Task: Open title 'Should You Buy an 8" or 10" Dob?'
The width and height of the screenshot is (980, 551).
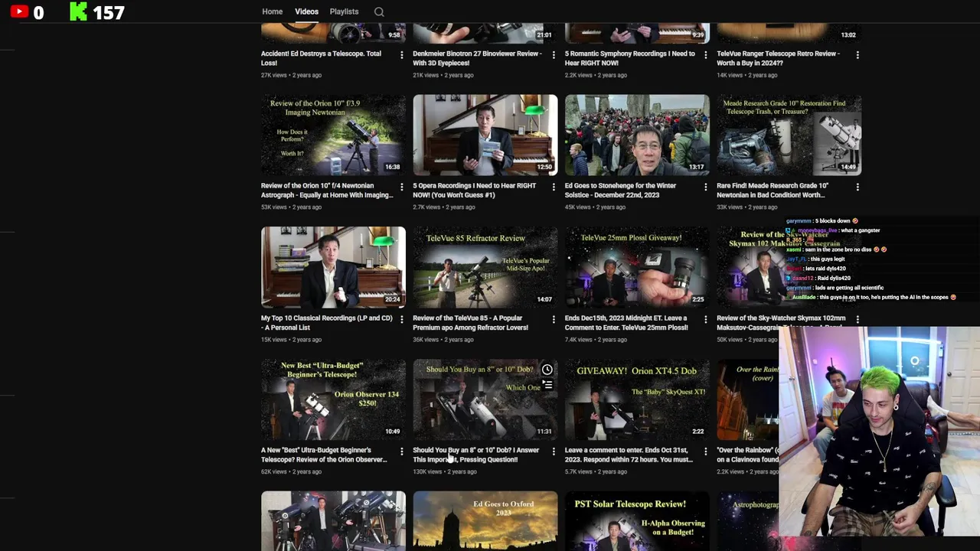Action: click(x=476, y=455)
